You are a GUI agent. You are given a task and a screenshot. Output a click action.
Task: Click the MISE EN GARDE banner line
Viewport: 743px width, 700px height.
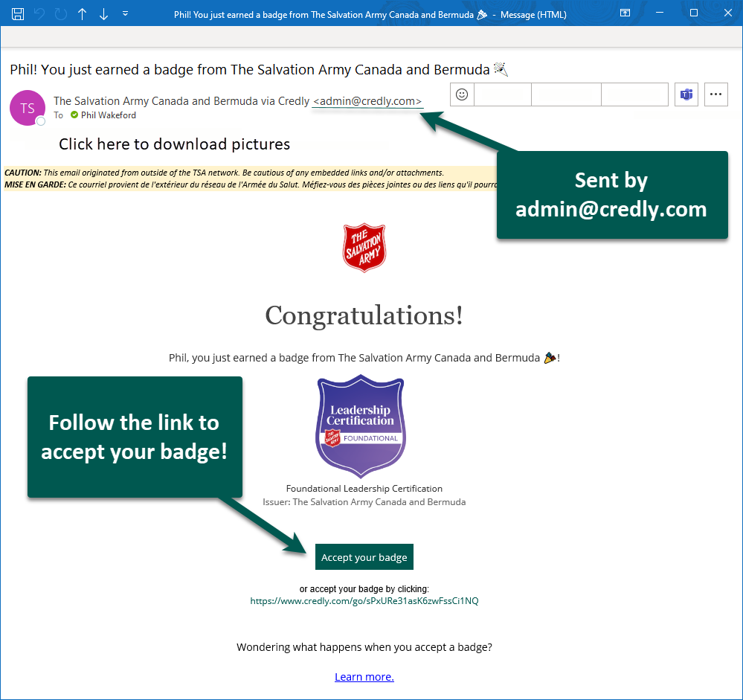pos(251,184)
